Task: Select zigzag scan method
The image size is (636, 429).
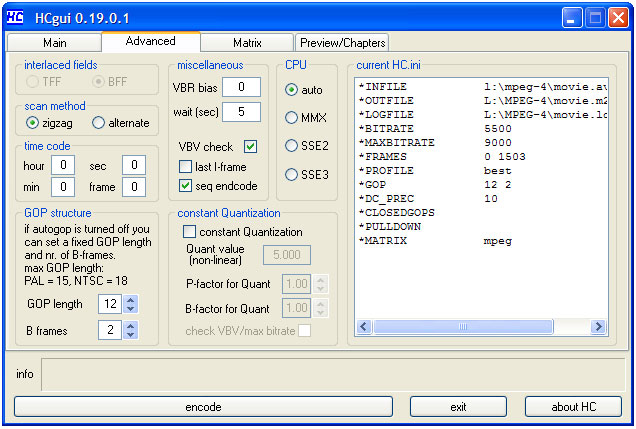Action: [x=49, y=123]
